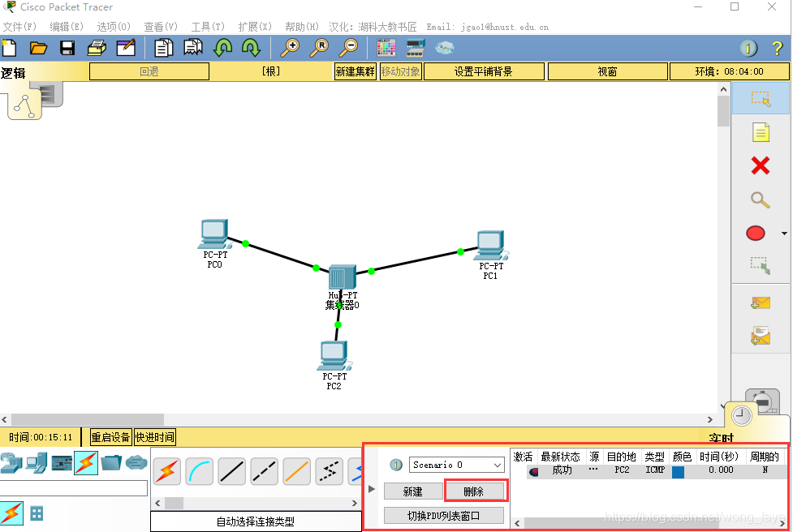Select the Connections lightning category icon
This screenshot has width=793, height=532.
coord(86,462)
